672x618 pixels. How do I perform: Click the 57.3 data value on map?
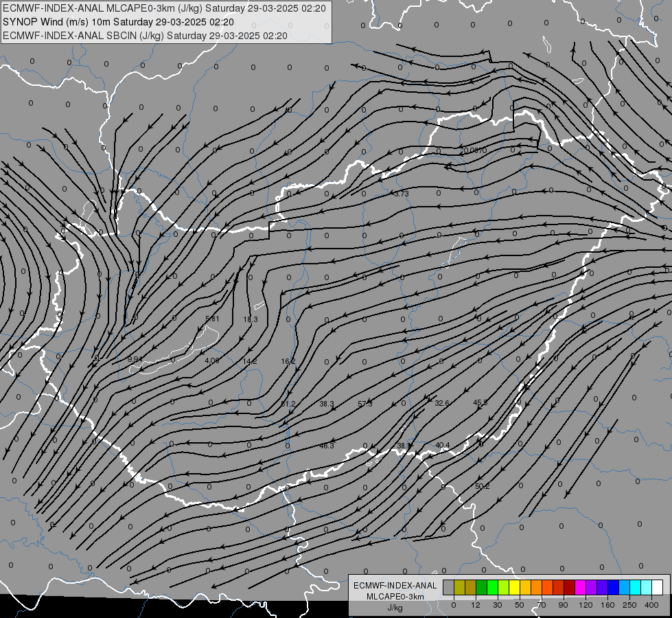[x=365, y=404]
